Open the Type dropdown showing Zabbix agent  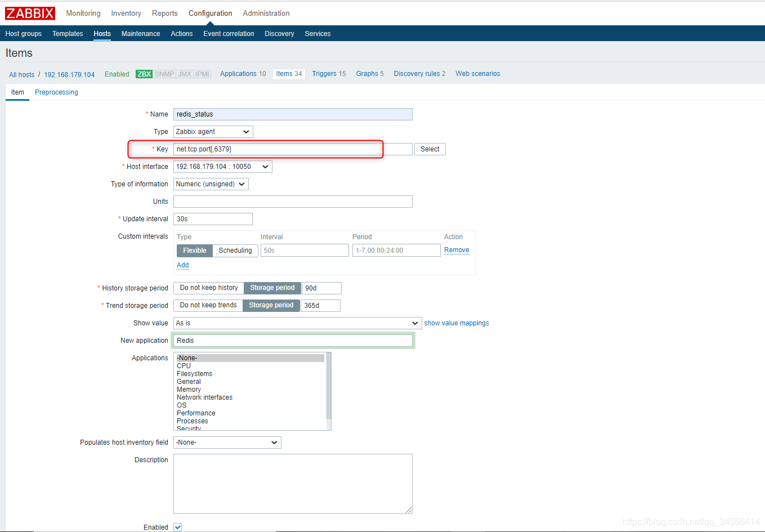tap(213, 131)
